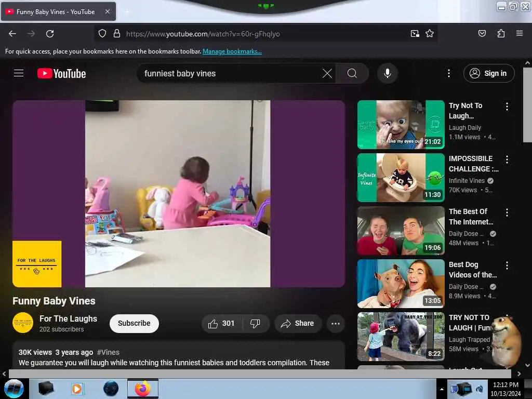
Task: Open Manage bookmarks link
Action: [232, 51]
